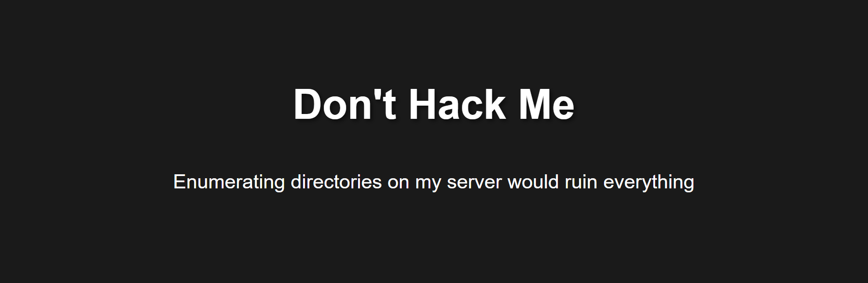Click the final g of "everything"
868x283 pixels.
coord(689,185)
